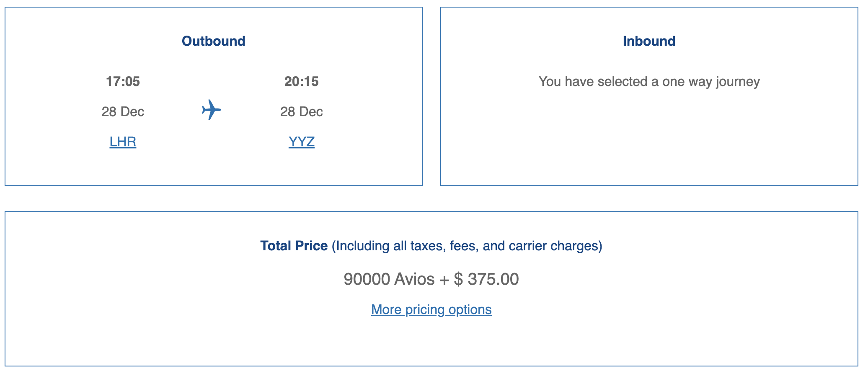Click the empty space below one way message
The height and width of the screenshot is (374, 868).
click(649, 138)
